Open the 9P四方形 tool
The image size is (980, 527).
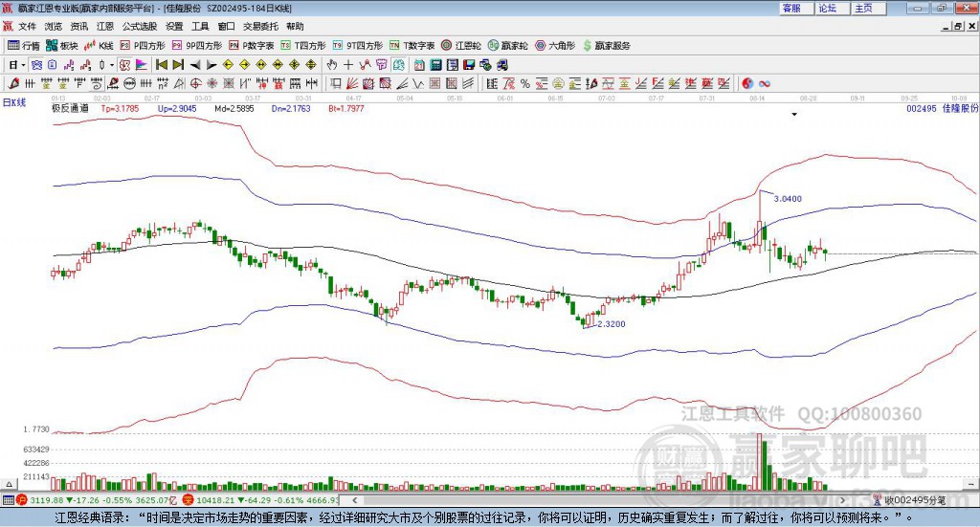point(197,46)
